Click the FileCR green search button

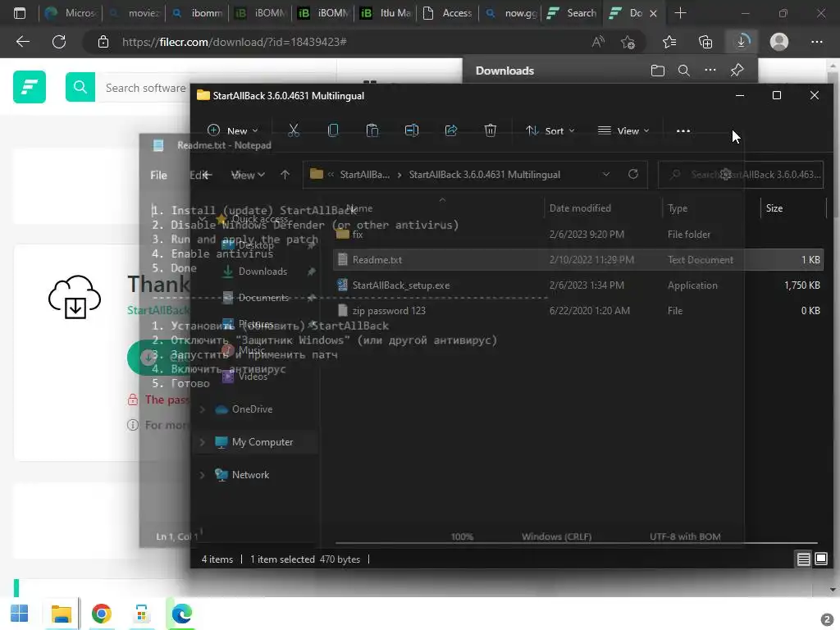pos(80,87)
